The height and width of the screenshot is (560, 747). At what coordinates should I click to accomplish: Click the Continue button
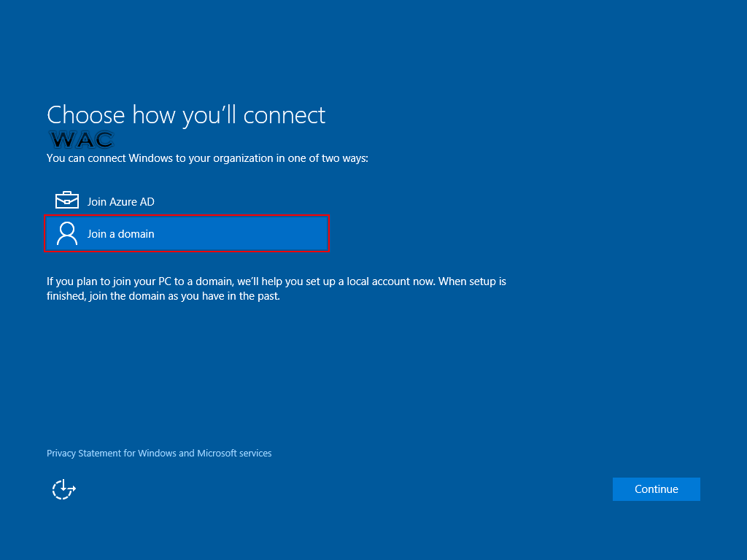pos(656,489)
